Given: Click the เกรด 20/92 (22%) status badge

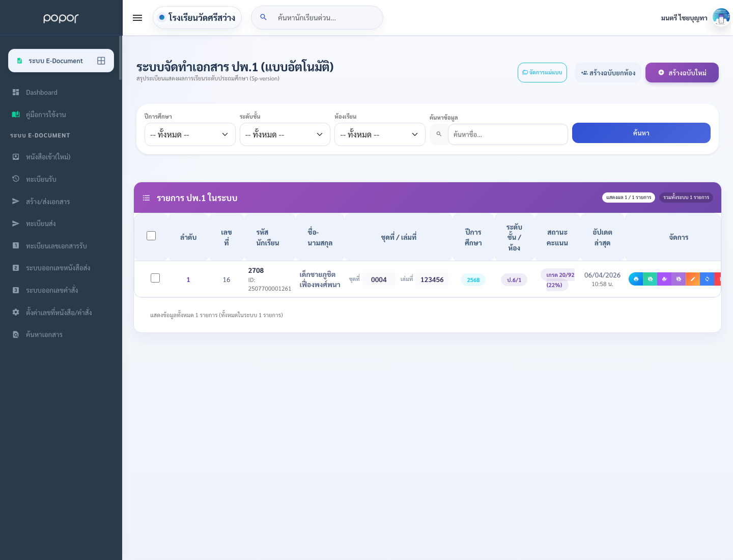Looking at the screenshot, I should 557,279.
